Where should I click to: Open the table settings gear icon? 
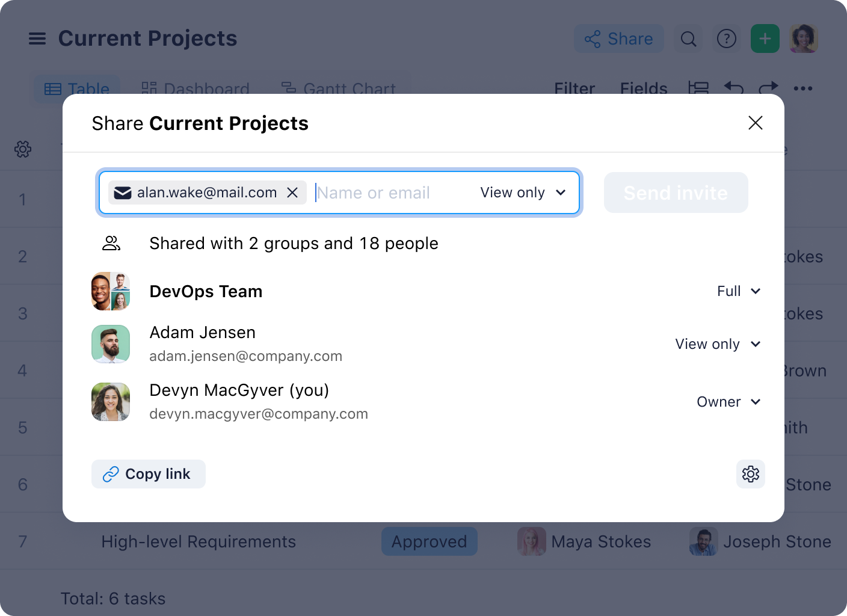[x=22, y=150]
